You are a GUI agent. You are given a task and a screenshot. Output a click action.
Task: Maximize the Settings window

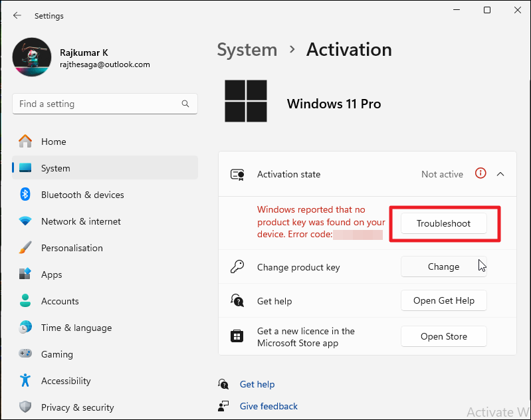tap(487, 10)
